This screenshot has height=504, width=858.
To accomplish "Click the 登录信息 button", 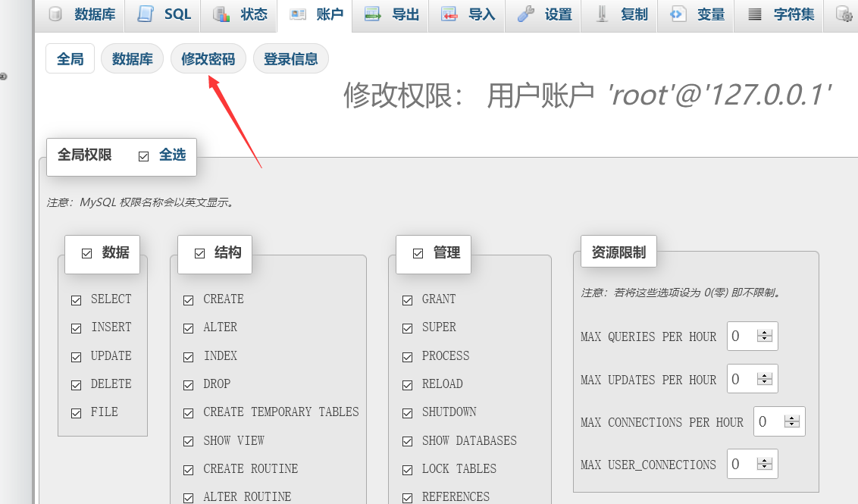I will (x=291, y=58).
